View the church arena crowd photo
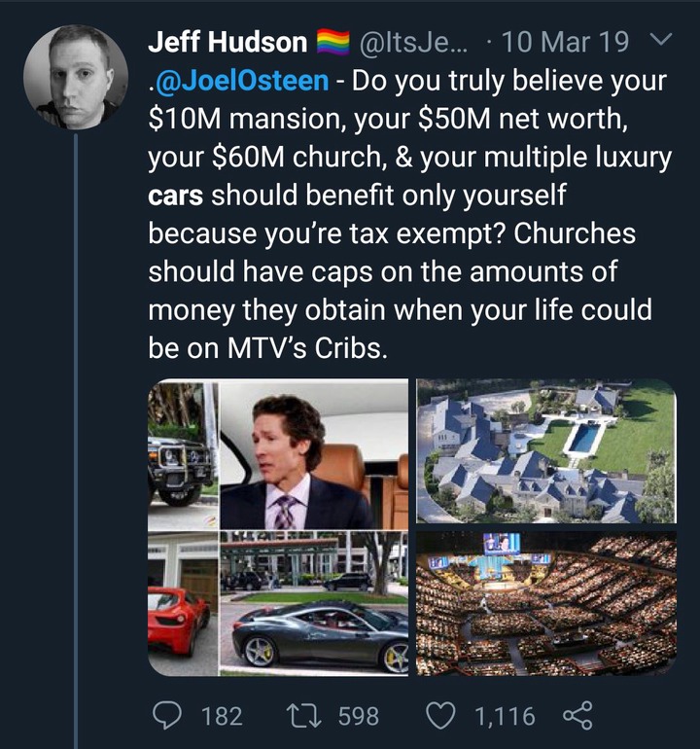 click(x=545, y=603)
